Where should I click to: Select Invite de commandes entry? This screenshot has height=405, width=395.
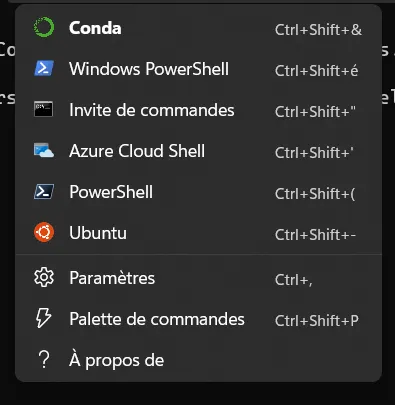coord(199,110)
